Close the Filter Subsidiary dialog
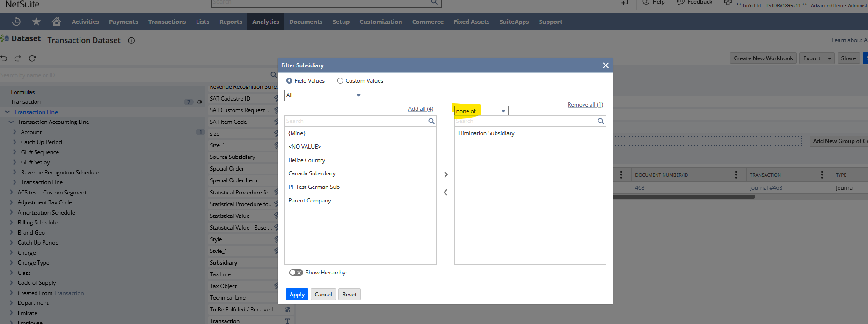This screenshot has height=324, width=868. click(606, 65)
